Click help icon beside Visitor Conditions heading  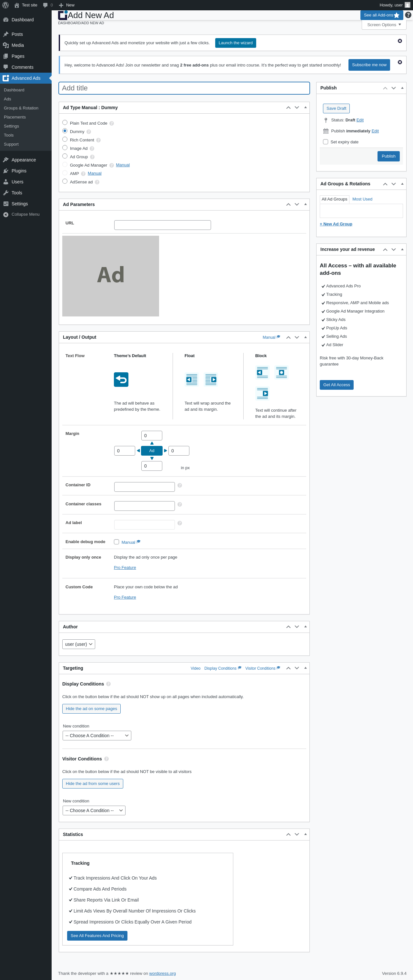(106, 759)
